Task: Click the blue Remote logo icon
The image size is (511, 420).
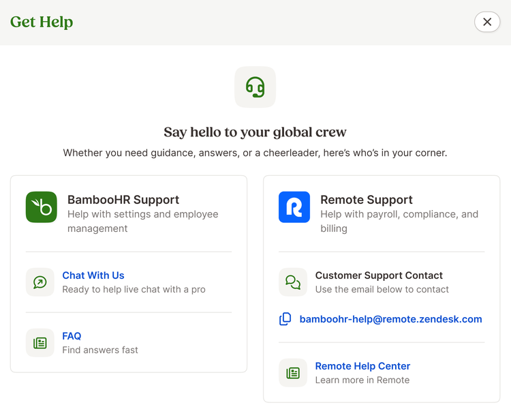Action: (294, 207)
